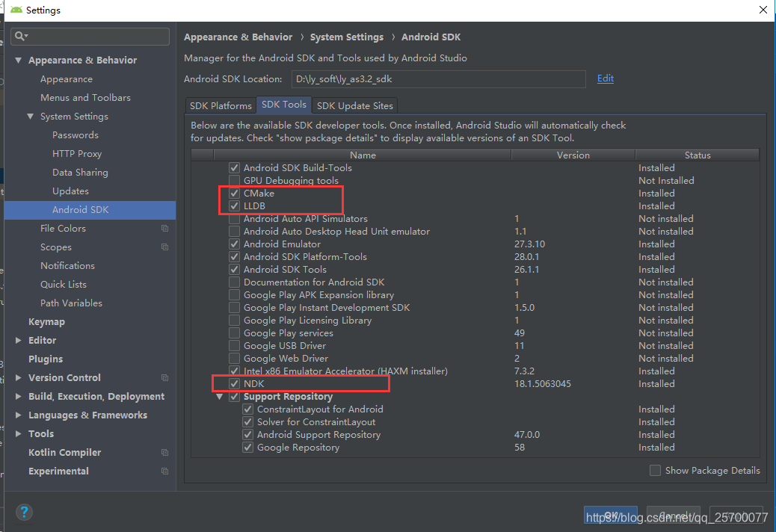Open Notifications settings page
The width and height of the screenshot is (776, 532).
click(68, 266)
